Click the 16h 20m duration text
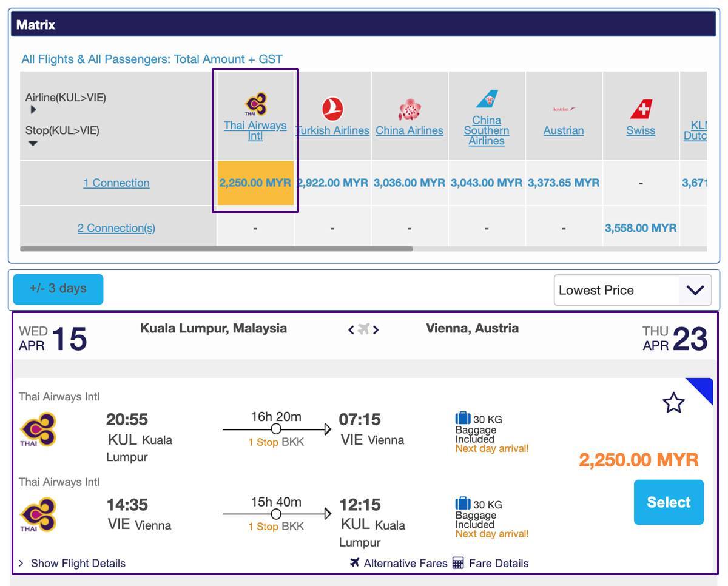The height and width of the screenshot is (586, 728). coord(276,417)
